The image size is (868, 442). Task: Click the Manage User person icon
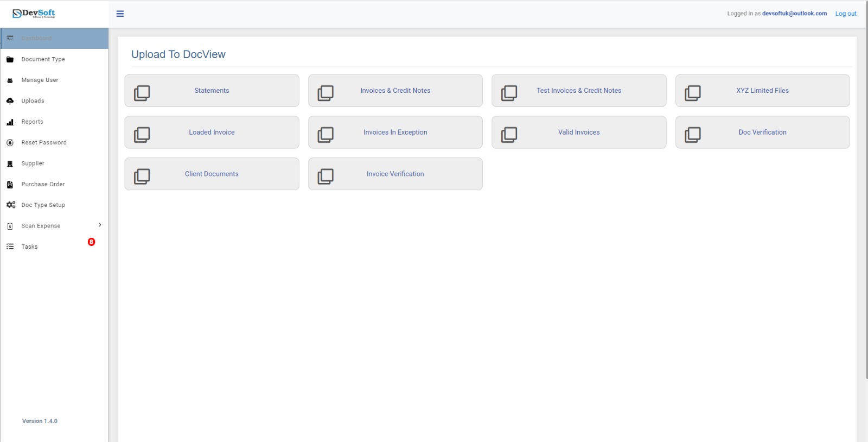click(10, 80)
